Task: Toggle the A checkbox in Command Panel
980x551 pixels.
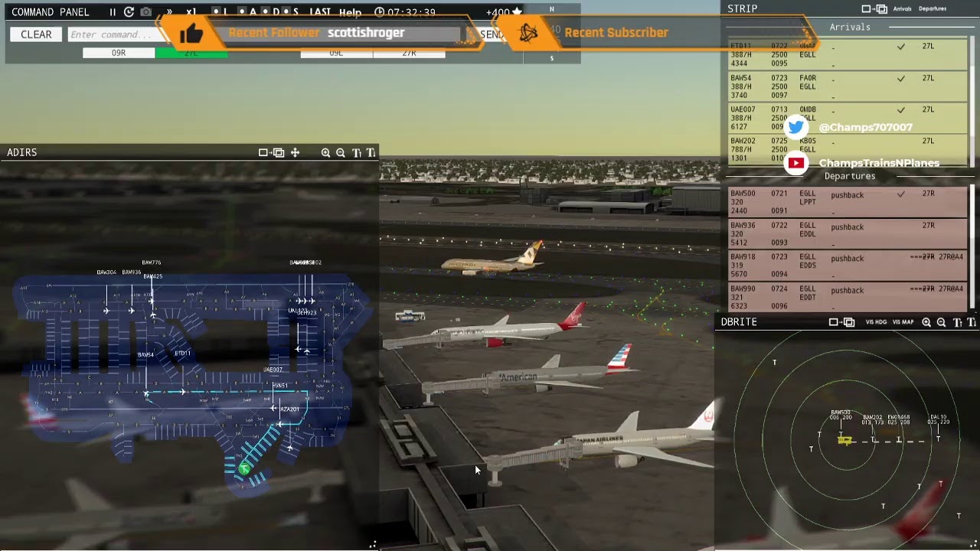Action: click(x=242, y=12)
